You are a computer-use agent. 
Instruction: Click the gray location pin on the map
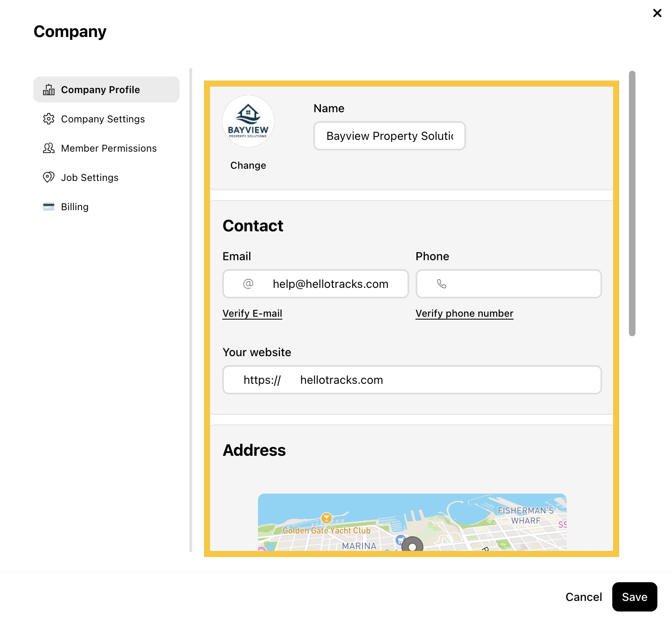pos(412,544)
